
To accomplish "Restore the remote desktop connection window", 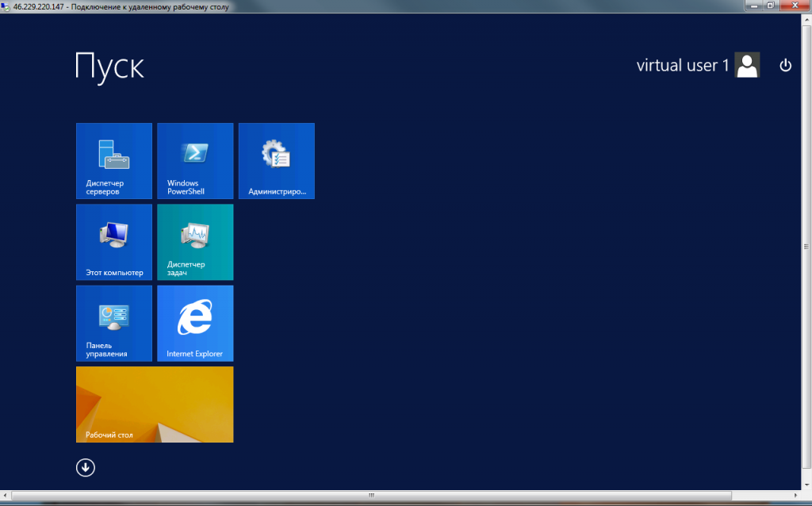I will [770, 6].
